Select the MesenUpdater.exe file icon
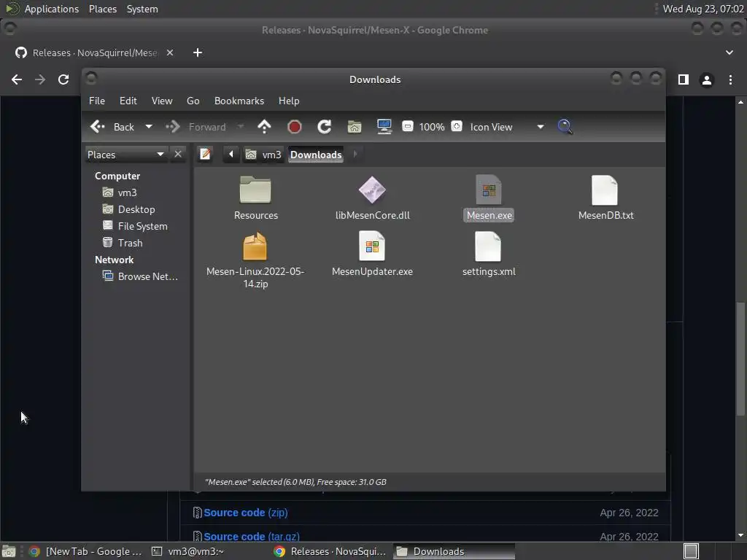 372,246
